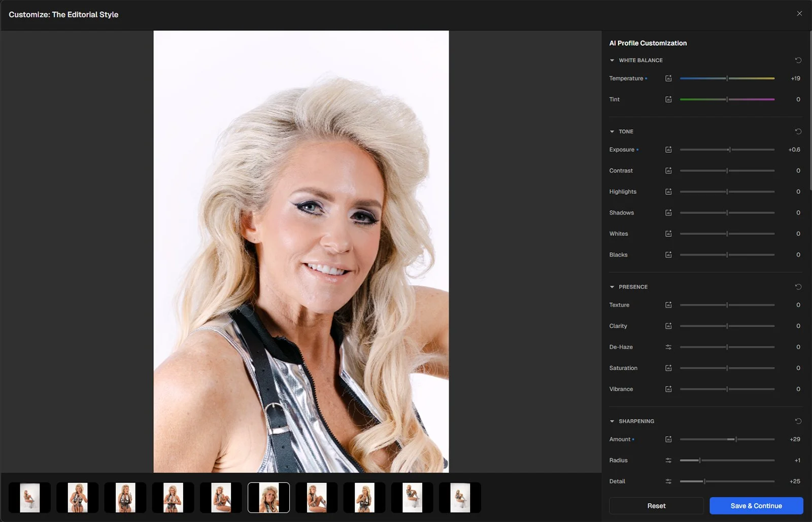Screen dimensions: 812x522
Task: Toggle AI adjustment icon for Whites
Action: [x=668, y=234]
